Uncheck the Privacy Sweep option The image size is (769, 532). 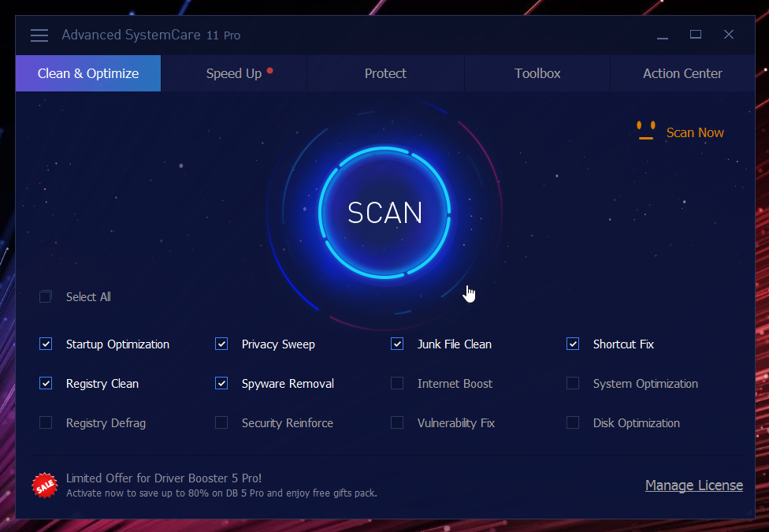click(221, 344)
